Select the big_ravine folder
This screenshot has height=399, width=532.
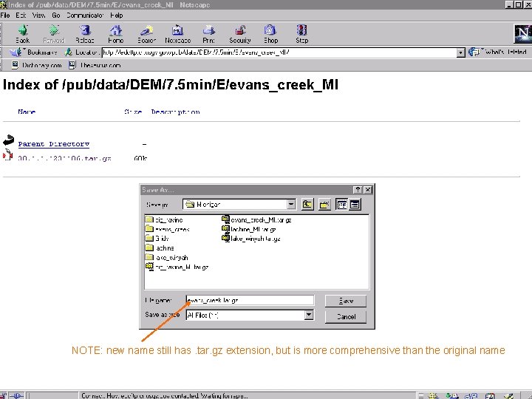coord(164,220)
